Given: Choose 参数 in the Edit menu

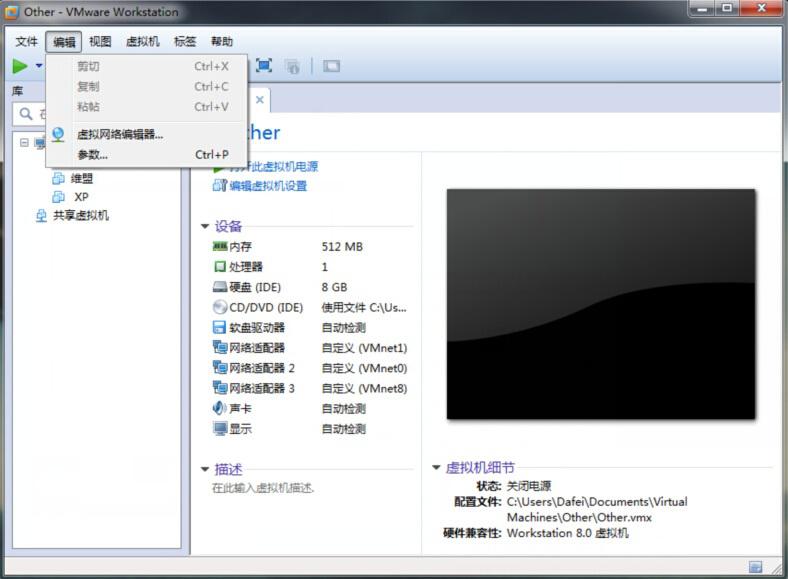Looking at the screenshot, I should tap(92, 155).
